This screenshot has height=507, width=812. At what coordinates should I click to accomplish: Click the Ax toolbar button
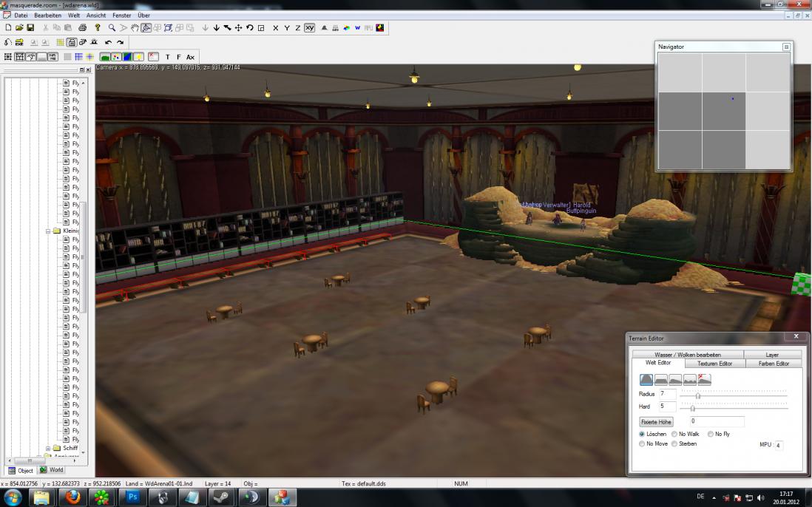coord(190,57)
